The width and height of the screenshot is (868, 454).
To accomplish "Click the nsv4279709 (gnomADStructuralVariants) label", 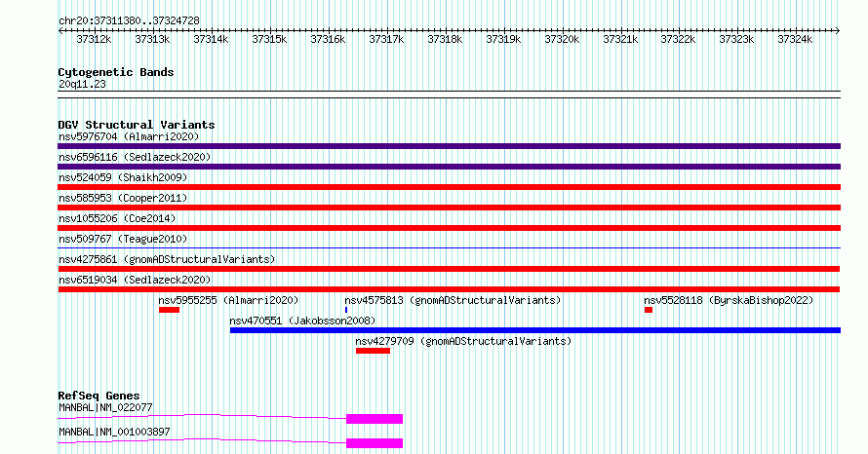I will point(463,341).
